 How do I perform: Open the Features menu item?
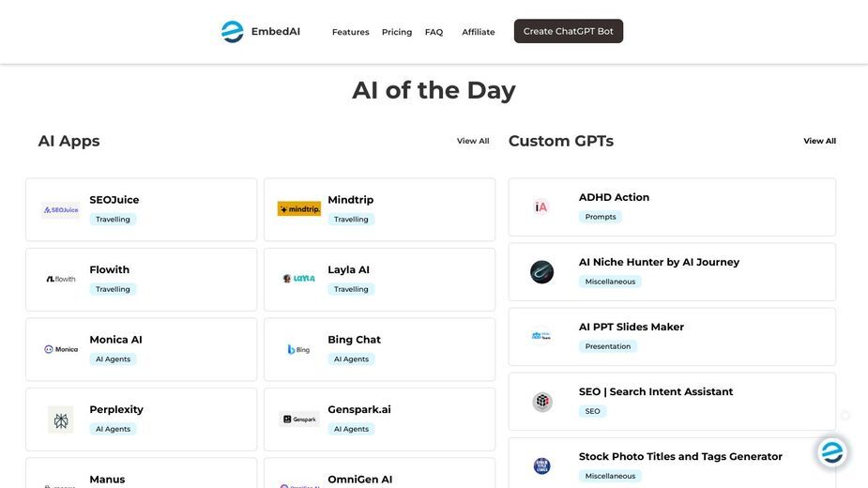point(350,32)
